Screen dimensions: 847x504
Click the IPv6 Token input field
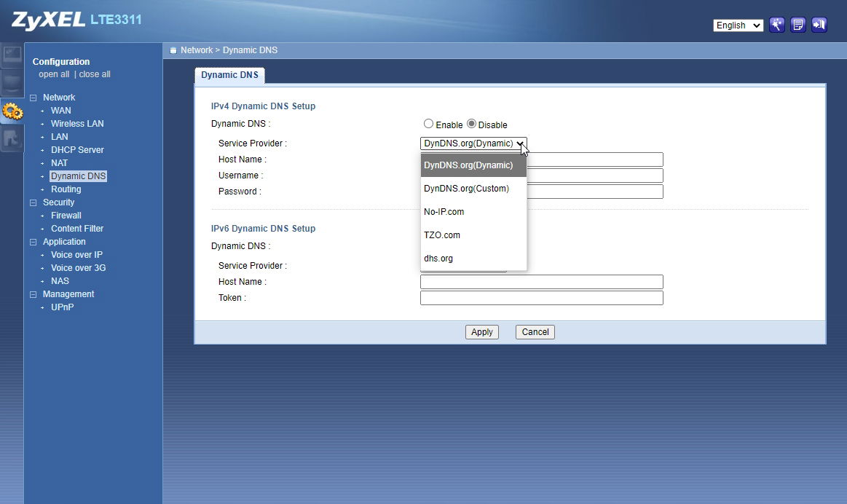coord(541,298)
